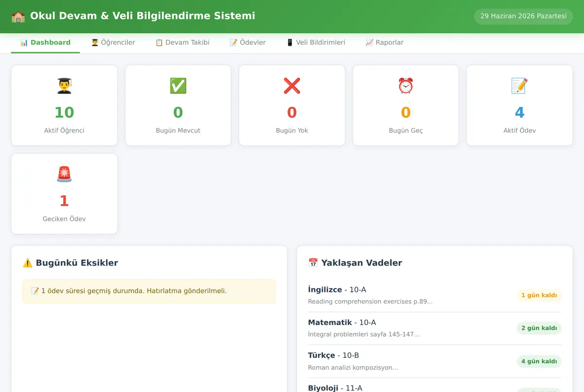Click the calendar icon beside Yaklaşan Vadeler
Image resolution: width=584 pixels, height=392 pixels.
(x=313, y=263)
